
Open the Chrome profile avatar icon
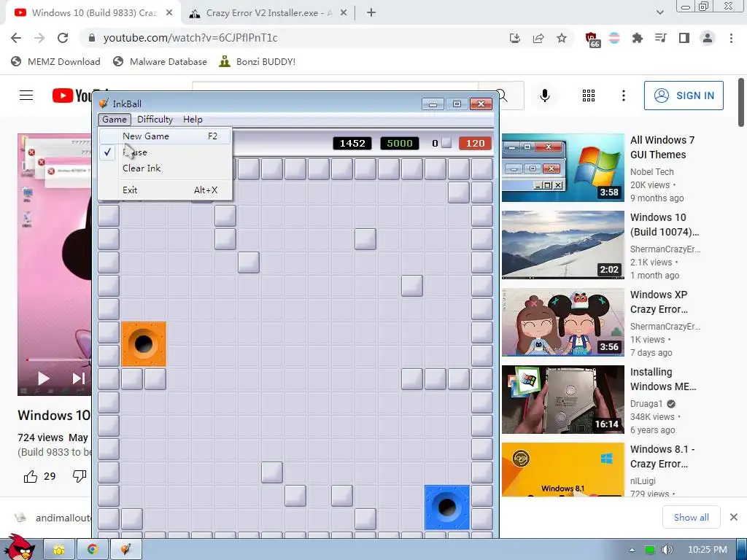(x=708, y=38)
